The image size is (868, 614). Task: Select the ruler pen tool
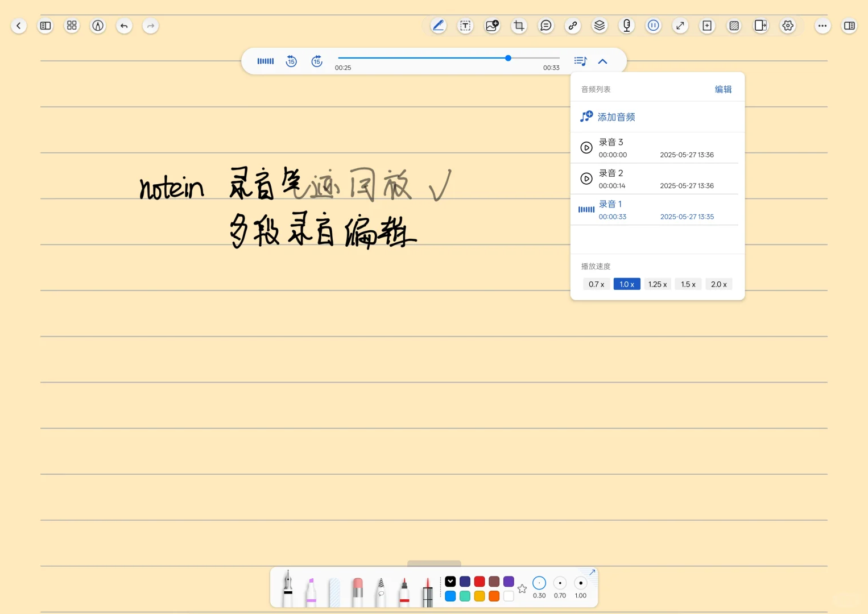coord(428,592)
